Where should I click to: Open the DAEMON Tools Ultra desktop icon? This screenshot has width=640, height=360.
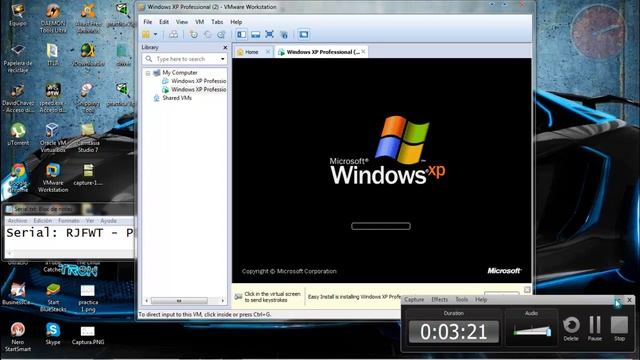[53, 18]
